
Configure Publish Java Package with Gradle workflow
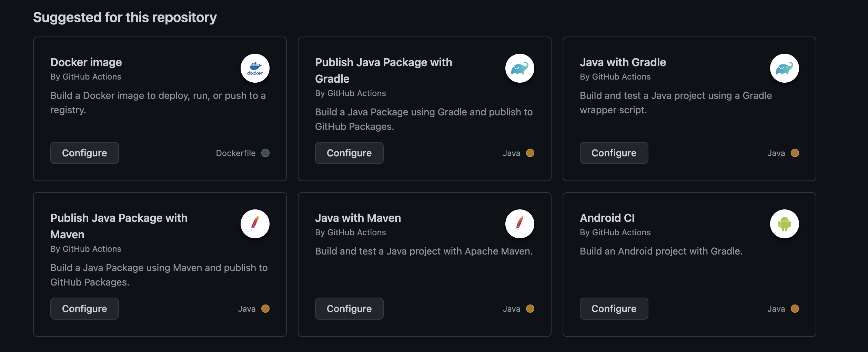[x=349, y=153]
